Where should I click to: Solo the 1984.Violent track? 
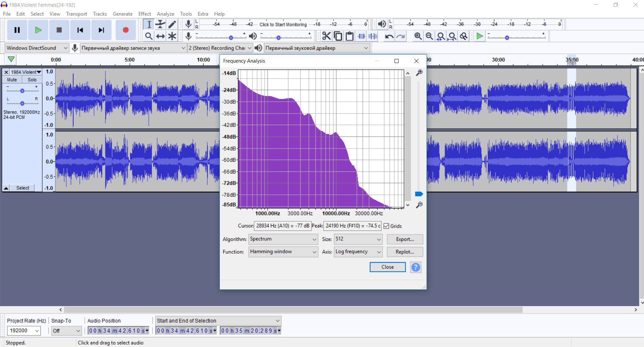[32, 80]
